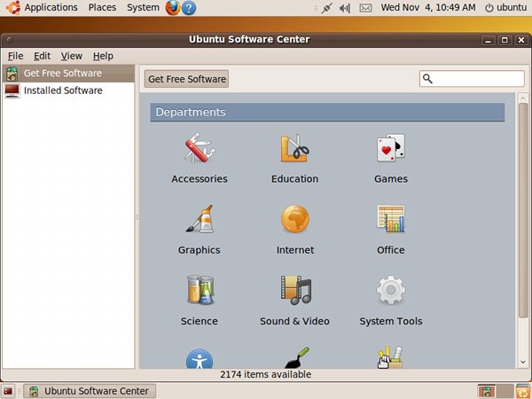Click the Education label

[295, 179]
